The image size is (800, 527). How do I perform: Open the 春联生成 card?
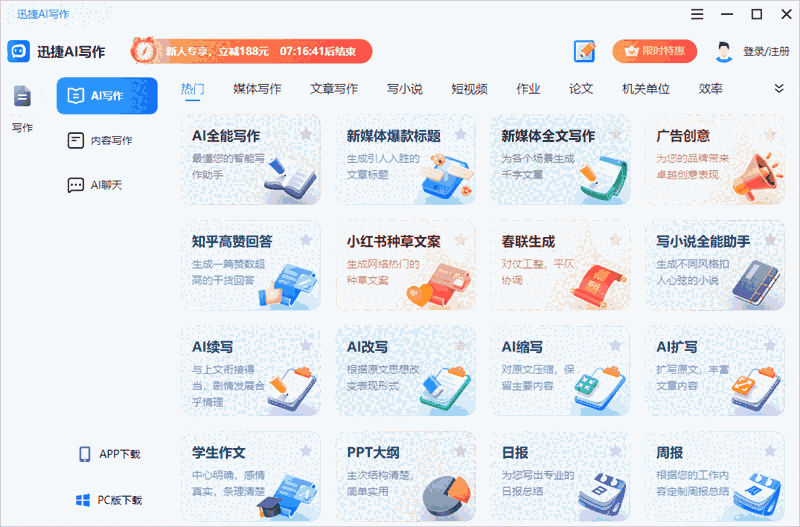[x=560, y=265]
